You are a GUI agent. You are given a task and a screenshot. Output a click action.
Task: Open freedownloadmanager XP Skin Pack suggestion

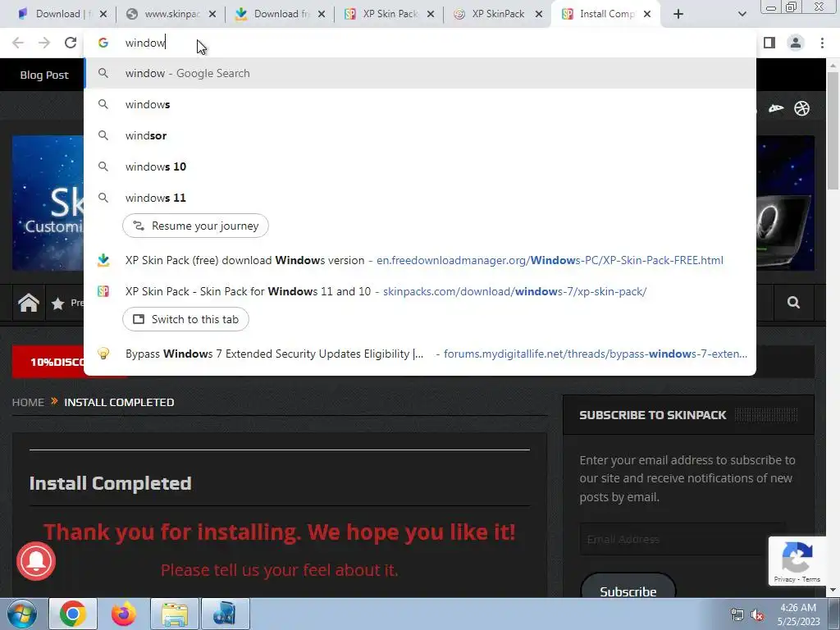[x=420, y=260]
